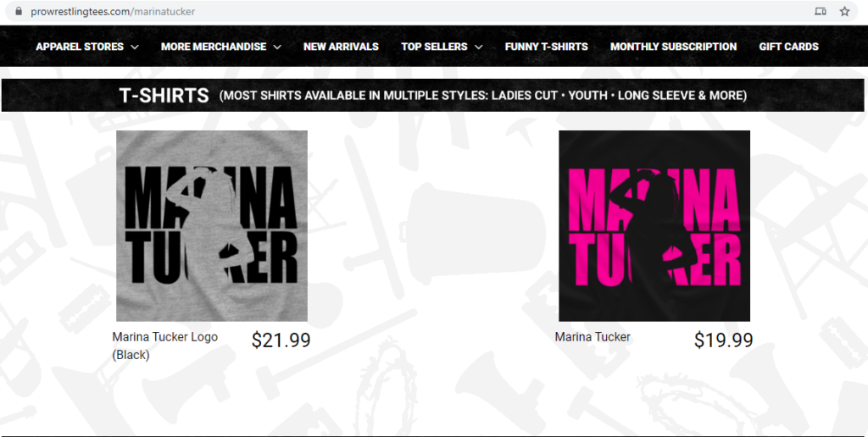The image size is (868, 437).
Task: Click the URL address bar field
Action: pyautogui.click(x=415, y=11)
